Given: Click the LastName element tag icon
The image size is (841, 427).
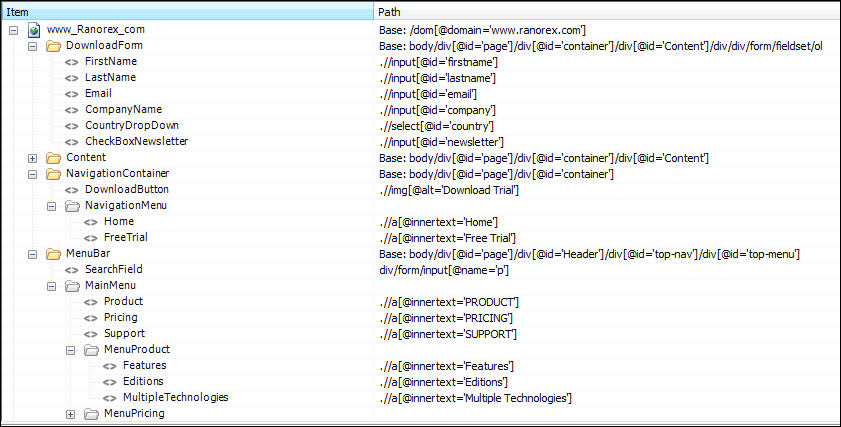Looking at the screenshot, I should [71, 78].
